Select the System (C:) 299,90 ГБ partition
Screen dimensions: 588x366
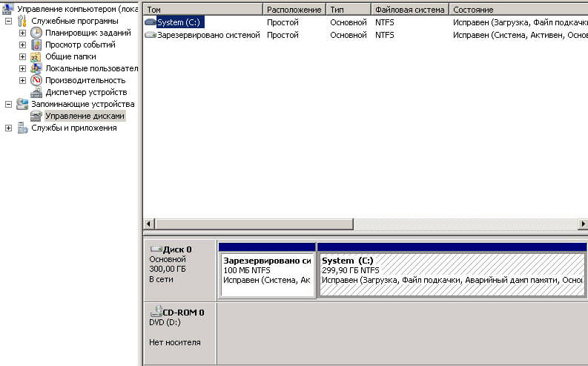452,270
